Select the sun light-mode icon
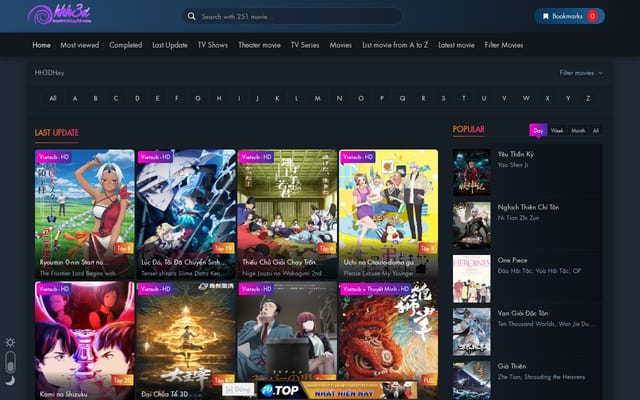 (10, 342)
